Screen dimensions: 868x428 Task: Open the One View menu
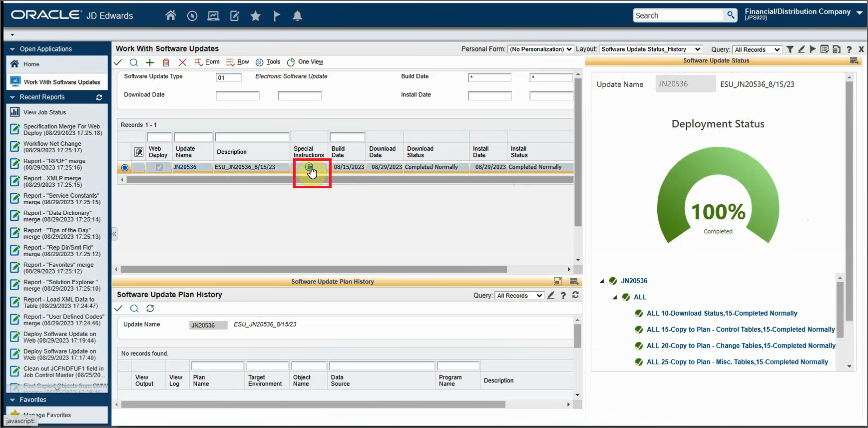click(x=305, y=62)
